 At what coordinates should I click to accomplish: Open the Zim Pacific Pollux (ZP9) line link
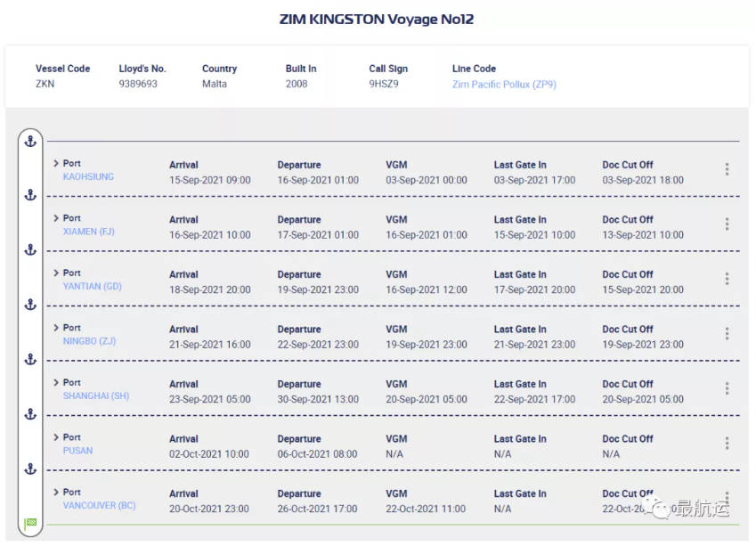tap(504, 85)
